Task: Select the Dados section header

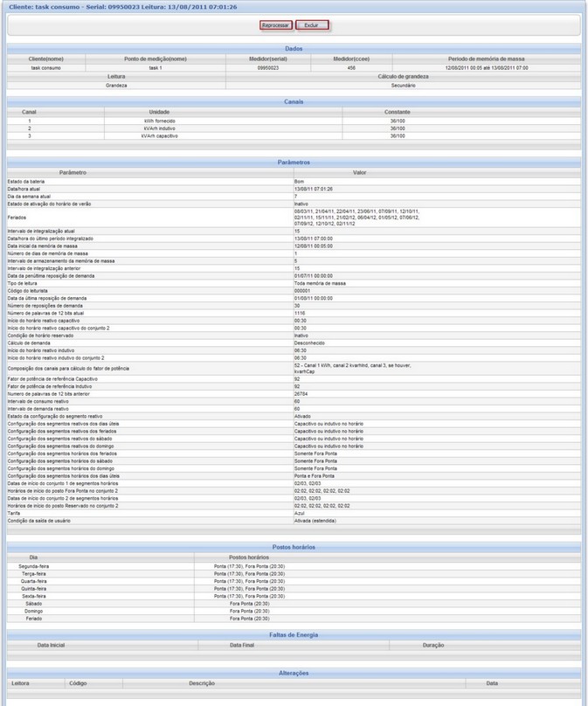Action: pyautogui.click(x=294, y=49)
